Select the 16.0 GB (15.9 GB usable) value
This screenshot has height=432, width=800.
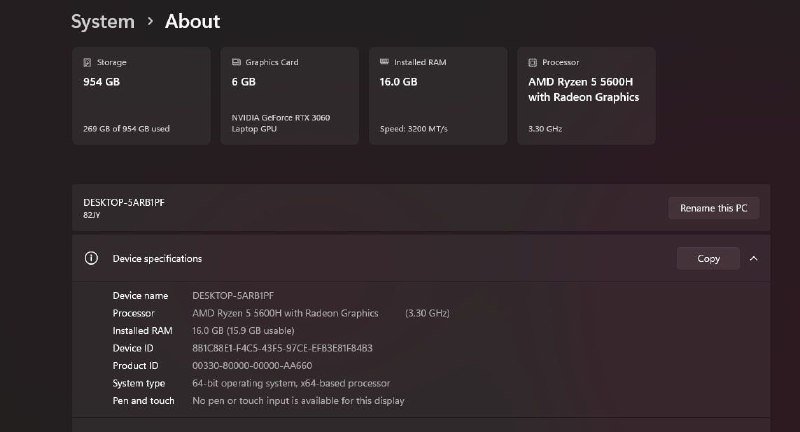click(243, 331)
